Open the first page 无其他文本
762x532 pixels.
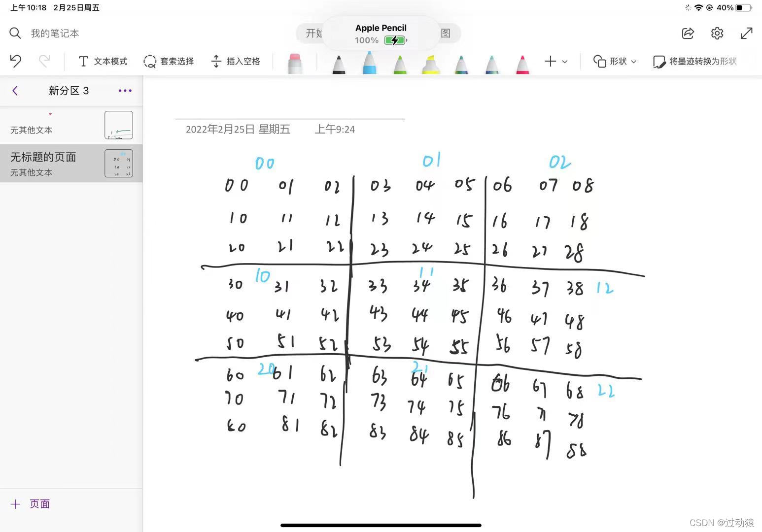tap(71, 125)
